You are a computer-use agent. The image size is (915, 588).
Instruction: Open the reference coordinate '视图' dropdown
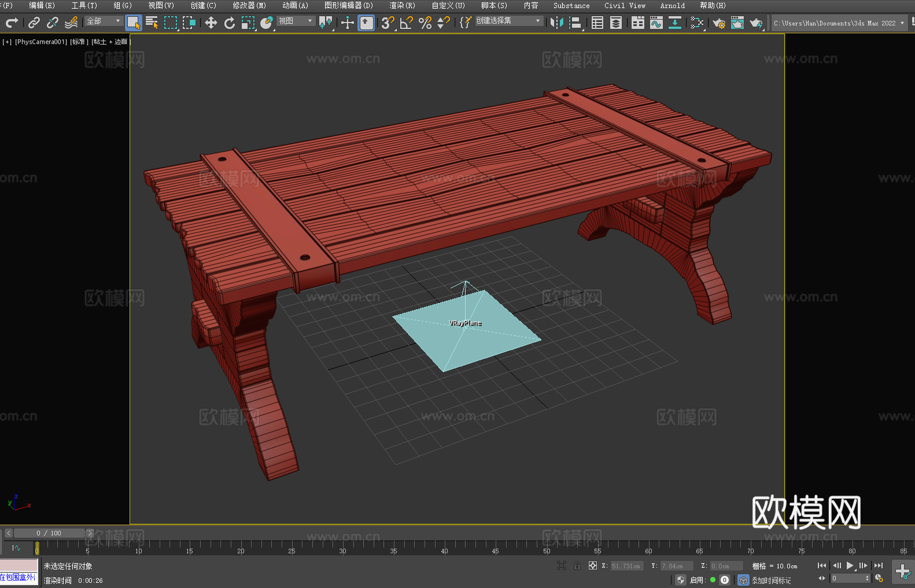tap(296, 21)
